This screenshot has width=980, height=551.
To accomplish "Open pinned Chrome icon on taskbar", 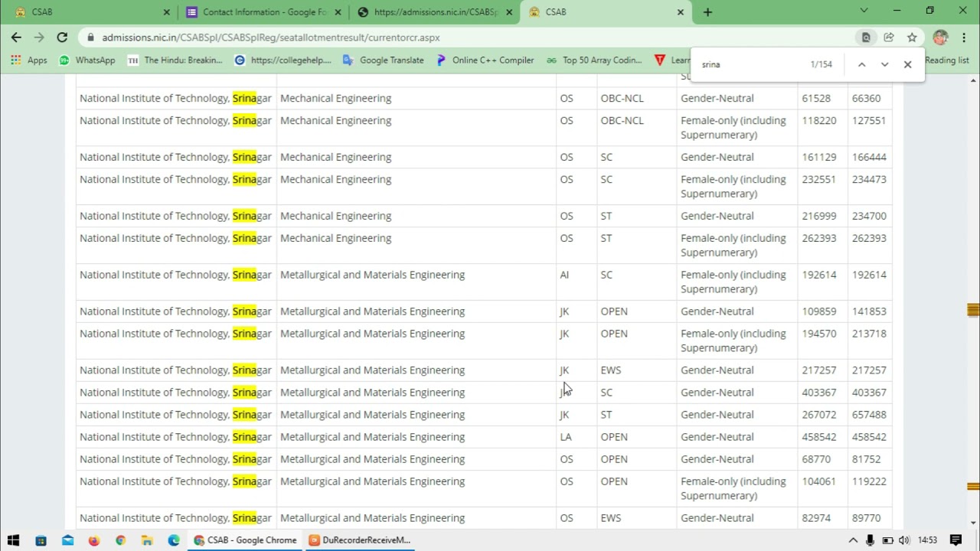I will pos(120,540).
